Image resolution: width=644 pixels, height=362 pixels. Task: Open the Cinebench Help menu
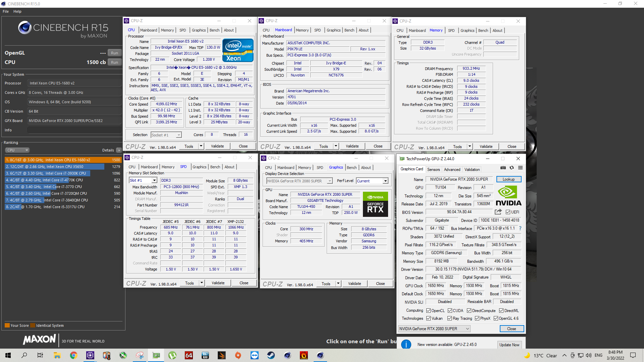tap(17, 11)
